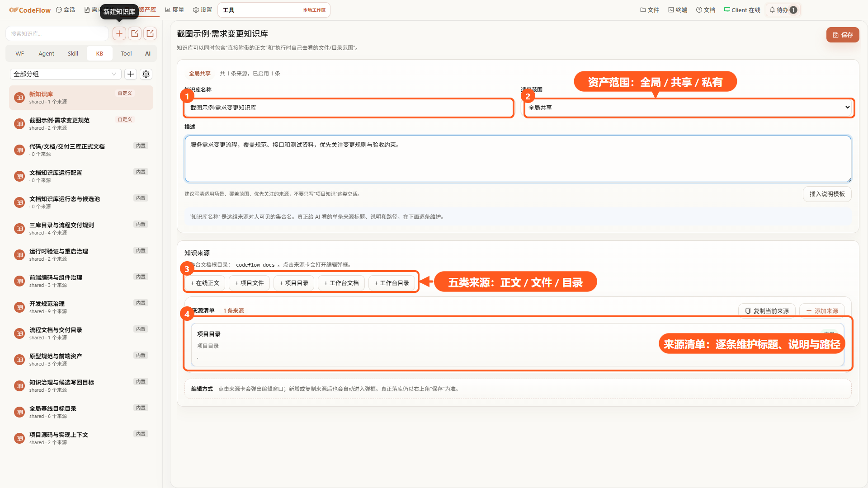Click the 1 条来源 count label
The image size is (868, 488).
[234, 311]
